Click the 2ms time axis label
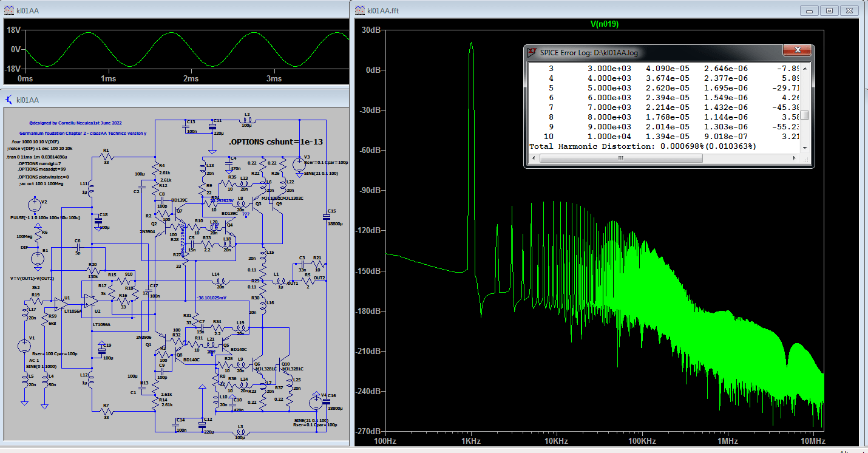 point(191,79)
